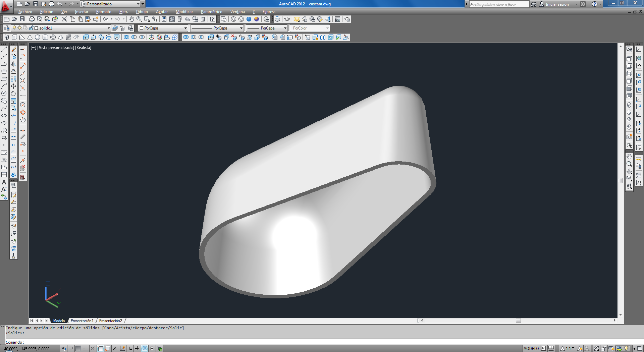This screenshot has width=644, height=352.
Task: Toggle the MODELO space button
Action: (x=531, y=349)
